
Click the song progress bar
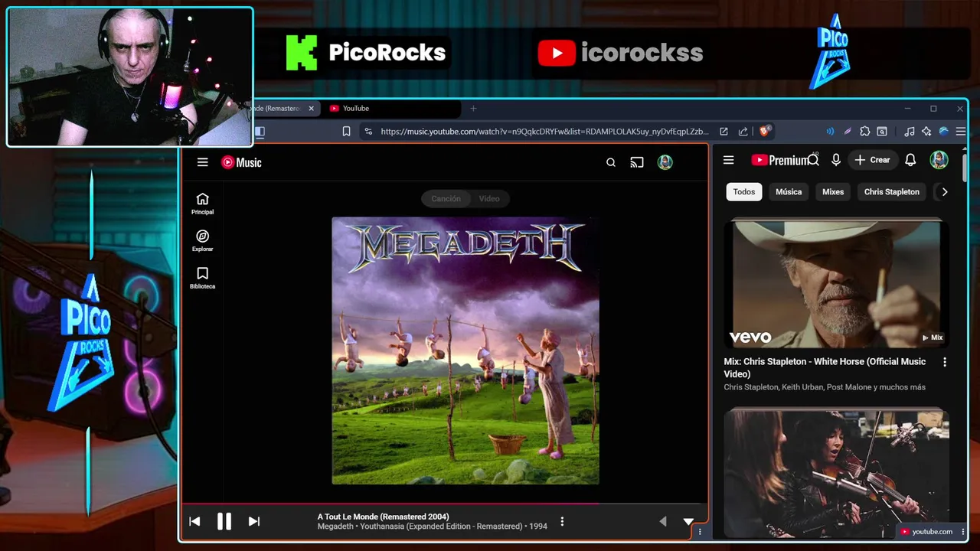[444, 504]
